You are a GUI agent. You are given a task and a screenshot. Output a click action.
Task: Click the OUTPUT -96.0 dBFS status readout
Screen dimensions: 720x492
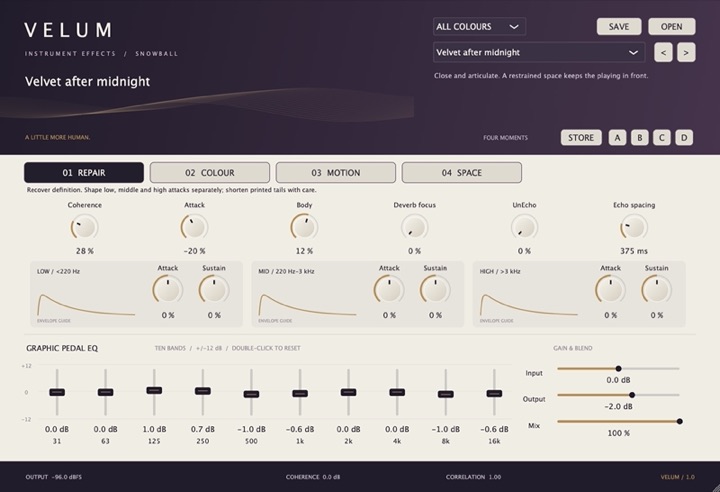tap(54, 477)
